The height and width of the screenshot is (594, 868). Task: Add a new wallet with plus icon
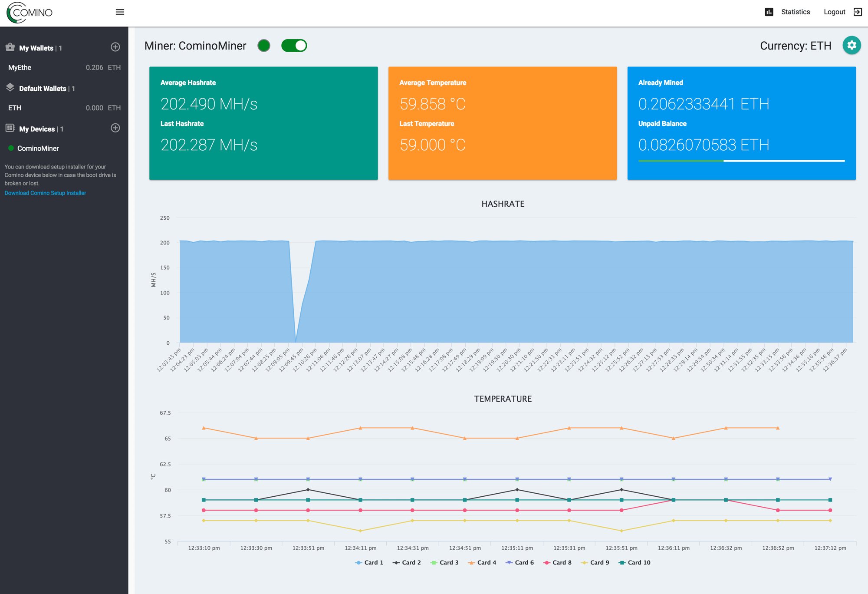(x=115, y=47)
